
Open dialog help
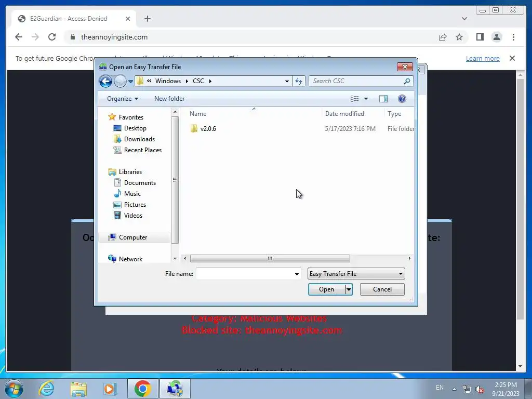[402, 99]
